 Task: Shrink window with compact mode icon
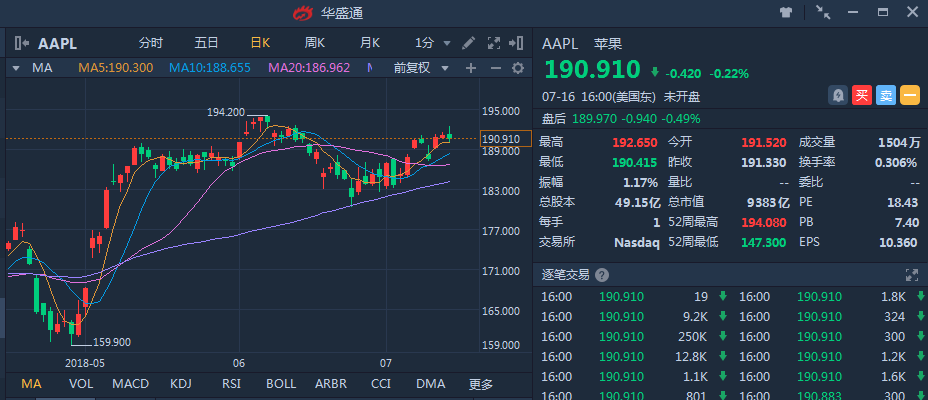823,12
